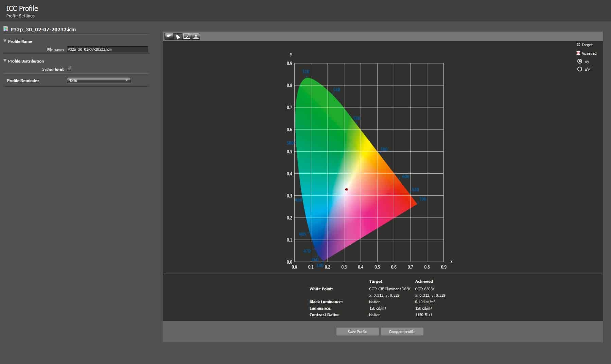611x364 pixels.
Task: Switch chart to u'v' radio button
Action: pos(580,69)
